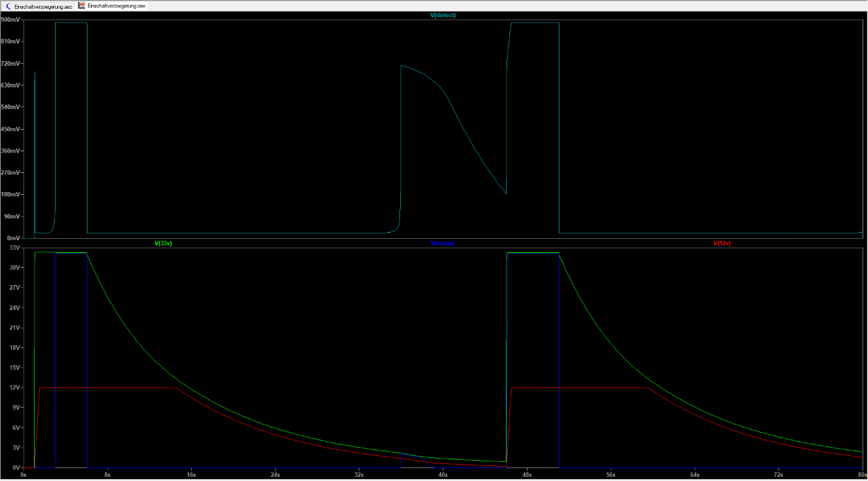Select the Einschaltverzoegerung.raw waveform tab
The height and width of the screenshot is (481, 868).
pos(116,5)
